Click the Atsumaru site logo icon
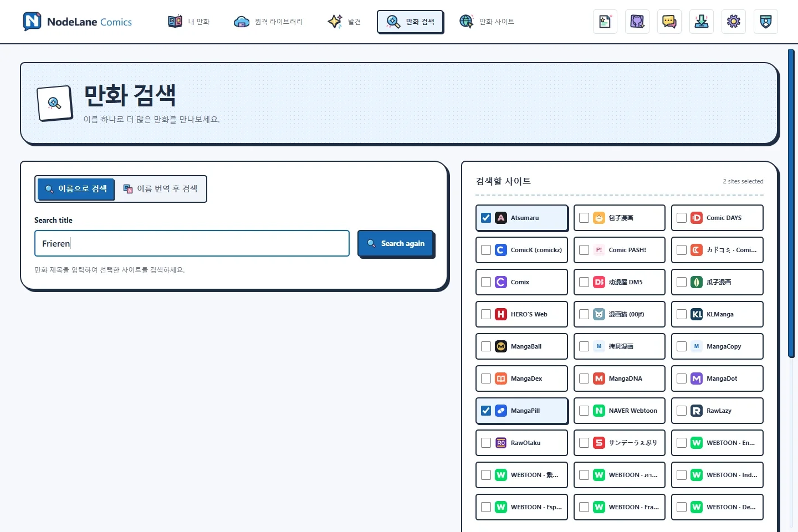The height and width of the screenshot is (532, 798). tap(501, 218)
